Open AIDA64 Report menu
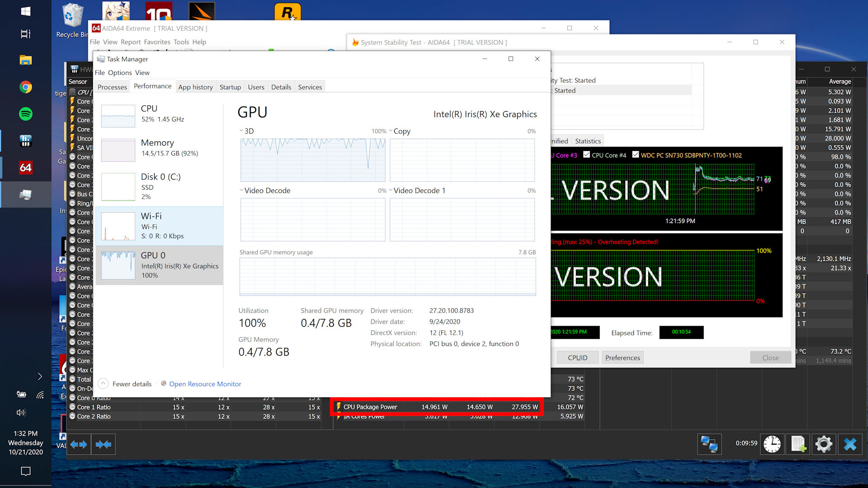Screen dimensions: 868x488 coord(131,42)
